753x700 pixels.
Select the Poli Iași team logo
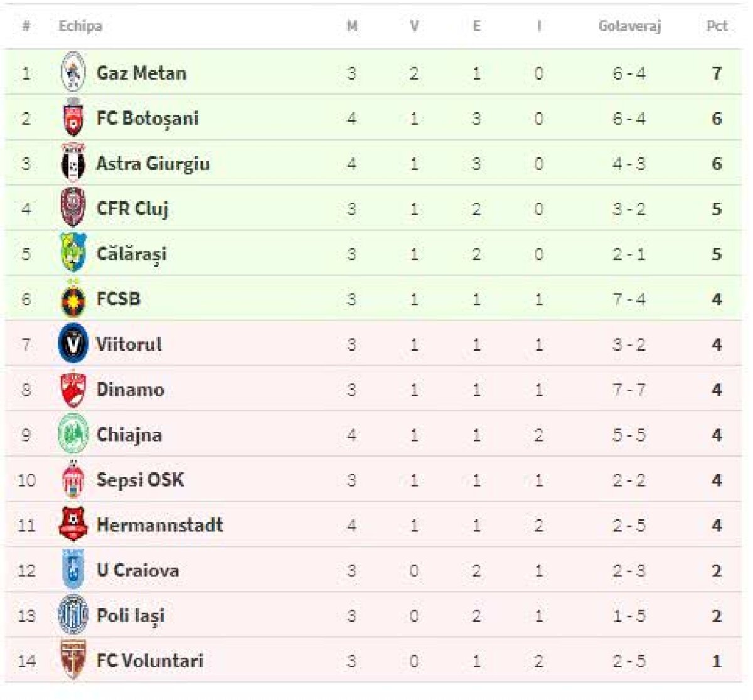pyautogui.click(x=73, y=615)
